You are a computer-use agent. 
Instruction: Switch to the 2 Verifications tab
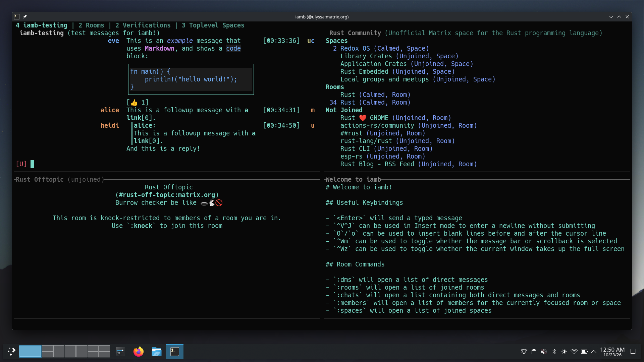click(x=143, y=25)
